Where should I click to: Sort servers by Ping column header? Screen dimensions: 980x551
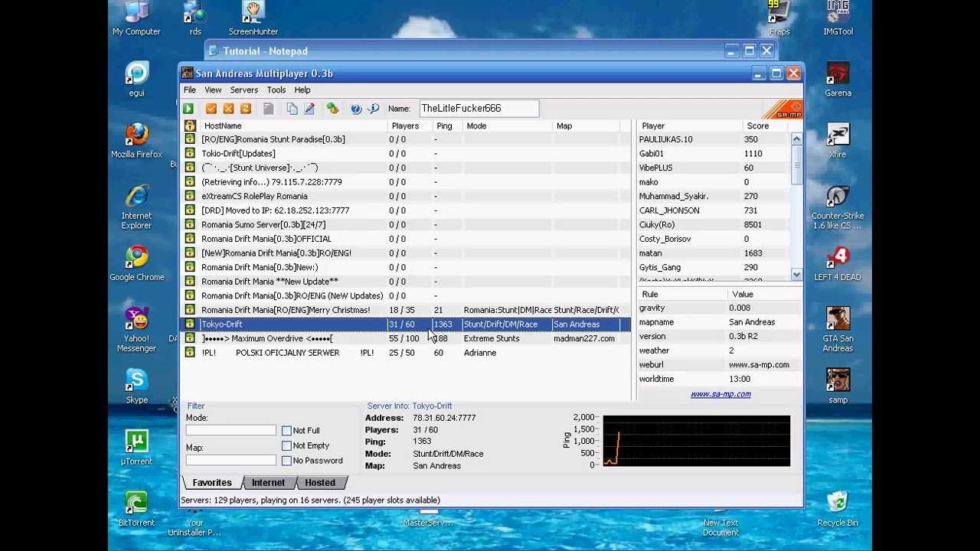447,126
